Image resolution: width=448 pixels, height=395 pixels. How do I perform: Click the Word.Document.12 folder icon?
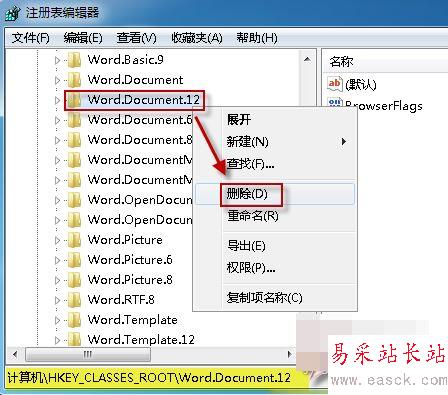74,100
